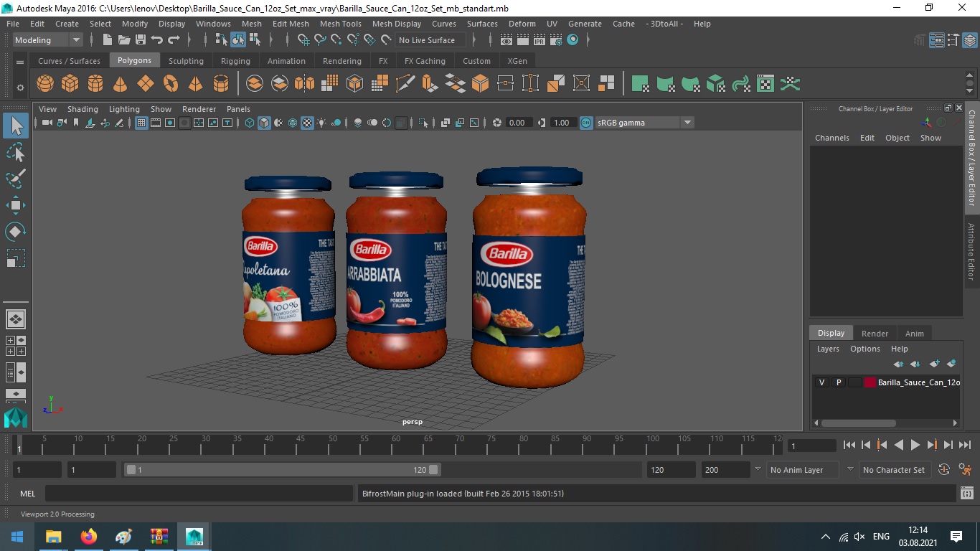Image resolution: width=980 pixels, height=551 pixels.
Task: Click the Open Scene folder icon
Action: (124, 40)
